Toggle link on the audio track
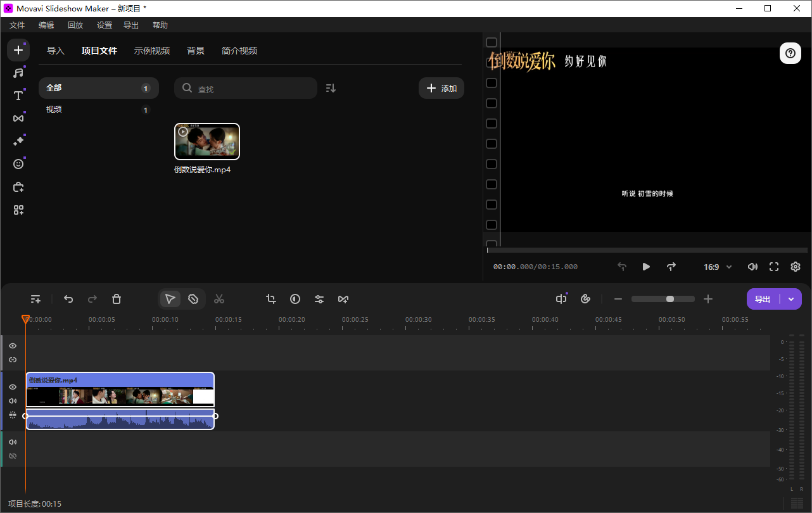The image size is (812, 513). click(13, 456)
